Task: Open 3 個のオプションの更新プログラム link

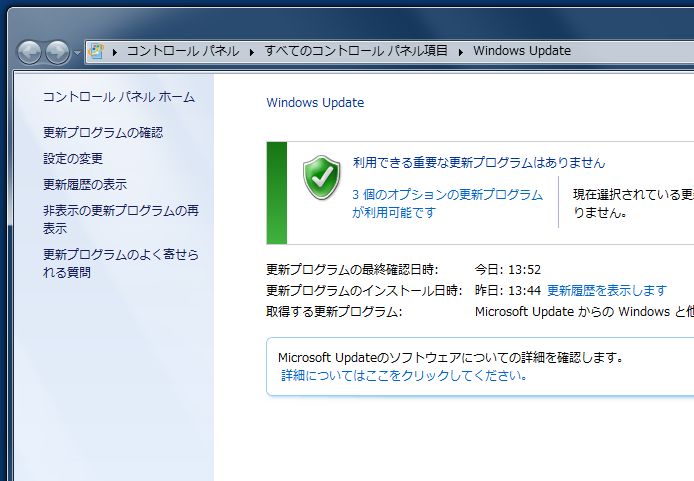Action: tap(447, 203)
